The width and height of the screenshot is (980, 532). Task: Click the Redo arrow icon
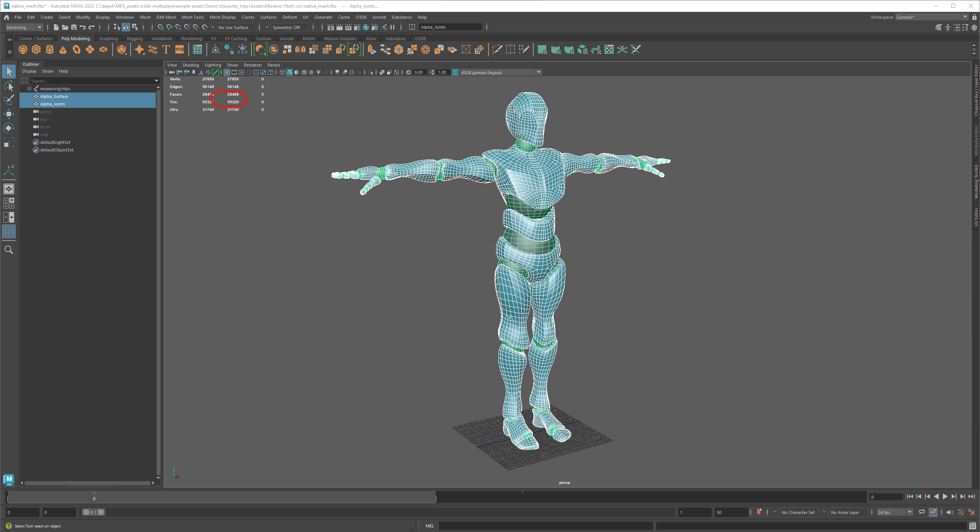[91, 27]
